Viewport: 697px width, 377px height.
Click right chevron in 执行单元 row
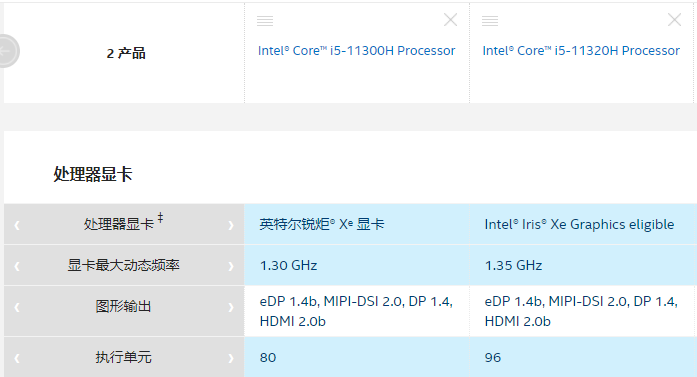(231, 358)
